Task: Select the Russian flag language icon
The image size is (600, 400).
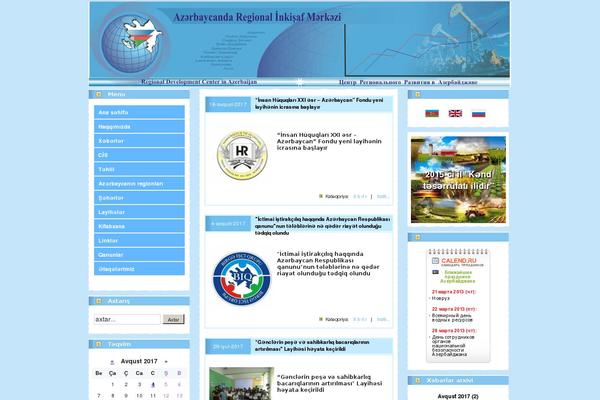Action: pyautogui.click(x=478, y=114)
